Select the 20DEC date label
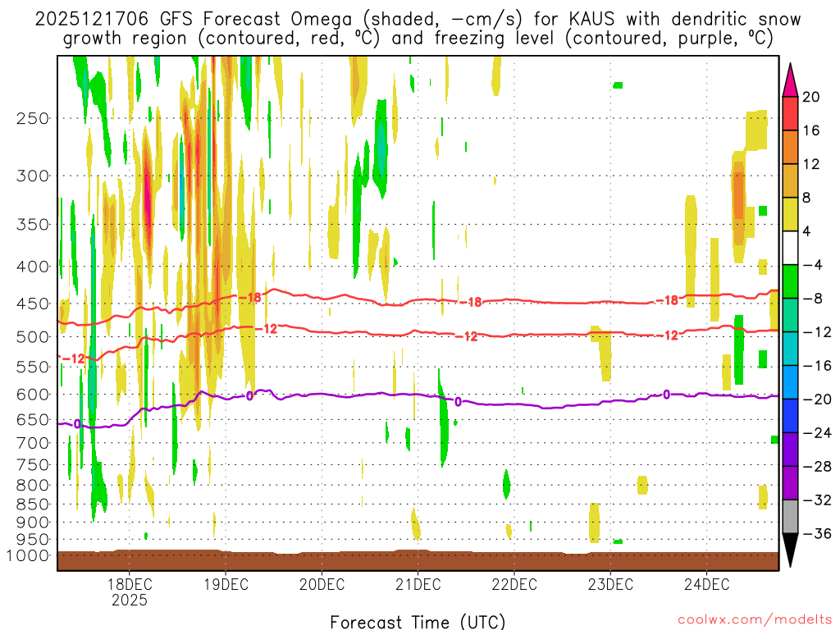This screenshot has height=630, width=840. click(322, 584)
